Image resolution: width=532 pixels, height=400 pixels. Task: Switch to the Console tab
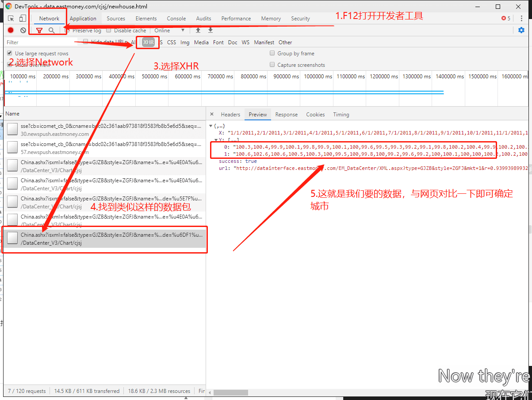coord(176,19)
